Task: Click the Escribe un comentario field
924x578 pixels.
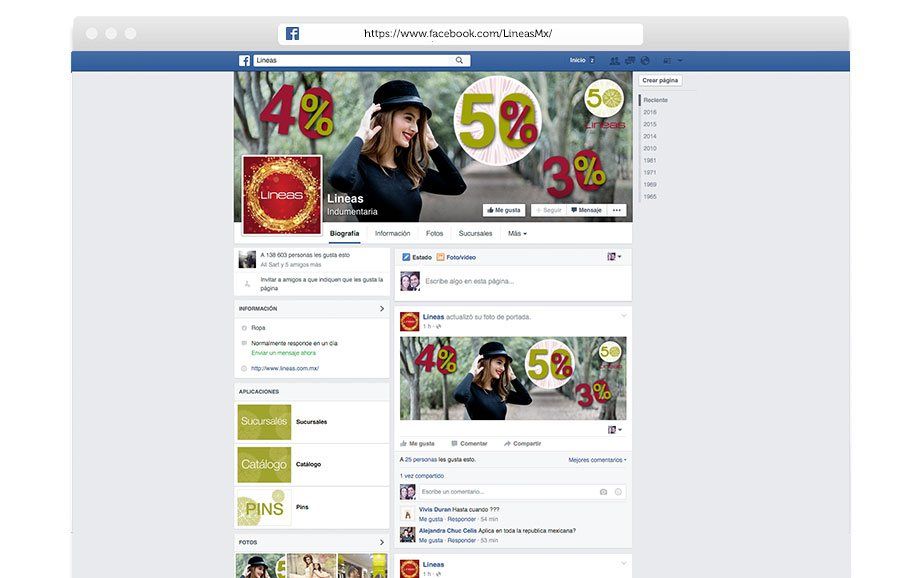Action: [x=522, y=492]
